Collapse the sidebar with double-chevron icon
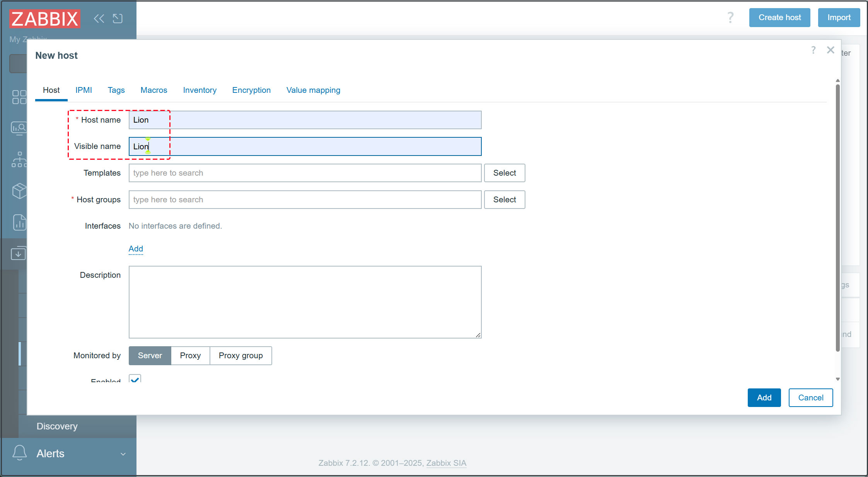The width and height of the screenshot is (868, 477). pyautogui.click(x=99, y=18)
